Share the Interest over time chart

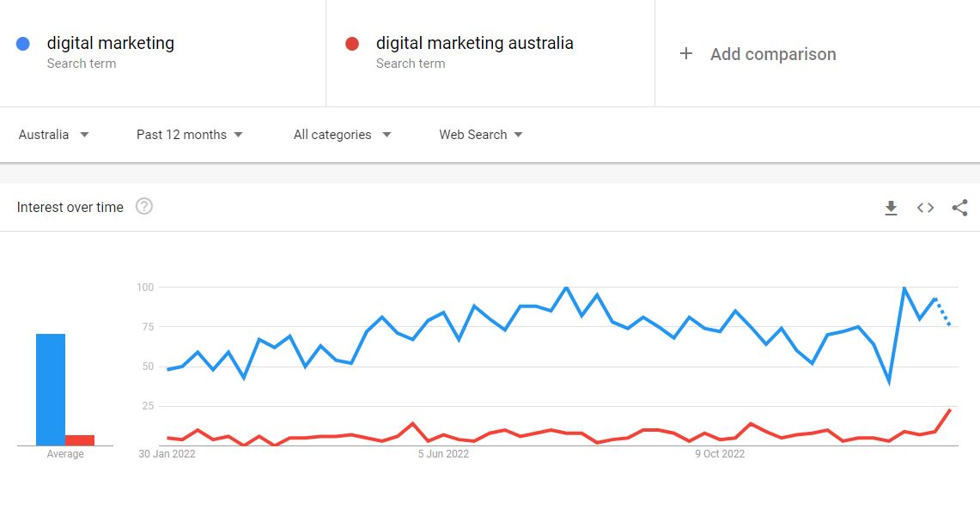(960, 208)
